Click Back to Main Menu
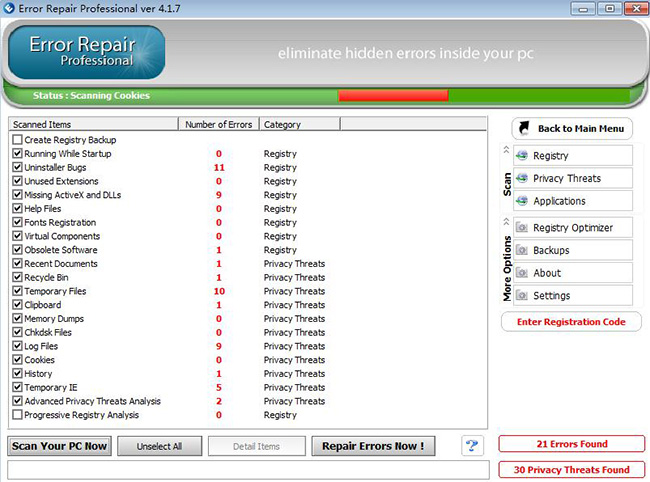The image size is (650, 482). (572, 128)
